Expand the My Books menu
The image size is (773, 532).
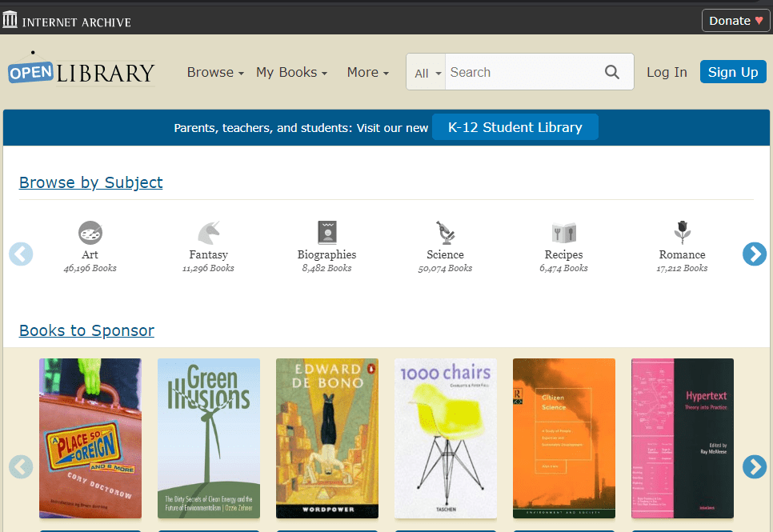point(292,73)
